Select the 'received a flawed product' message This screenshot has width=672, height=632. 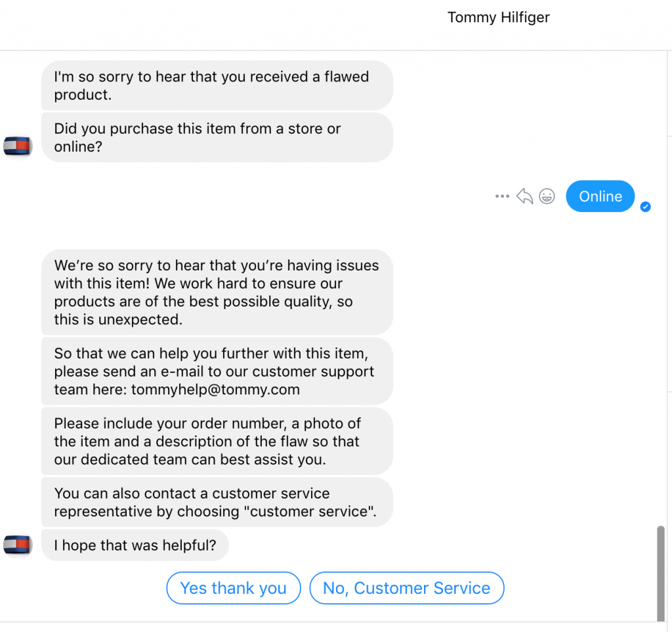click(217, 85)
